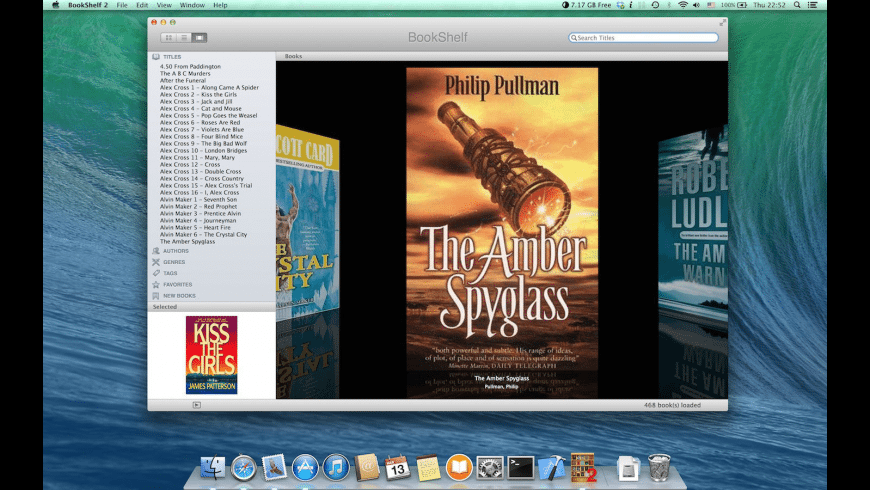Click the '468 book(s) loaded' status text

pyautogui.click(x=672, y=405)
